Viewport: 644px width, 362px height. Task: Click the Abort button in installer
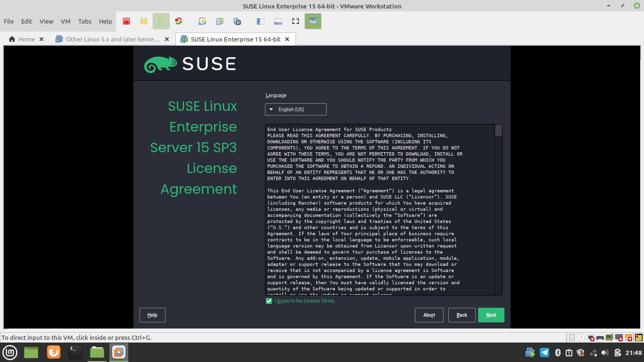coord(429,315)
